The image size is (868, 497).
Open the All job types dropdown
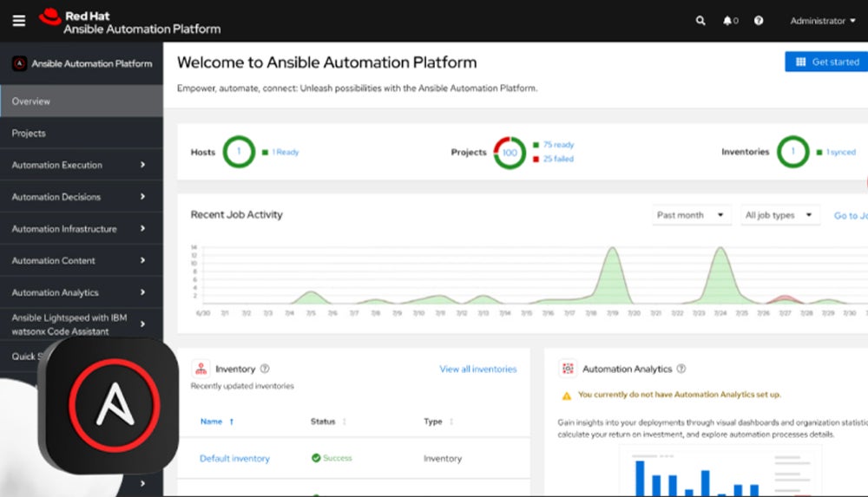pos(779,215)
